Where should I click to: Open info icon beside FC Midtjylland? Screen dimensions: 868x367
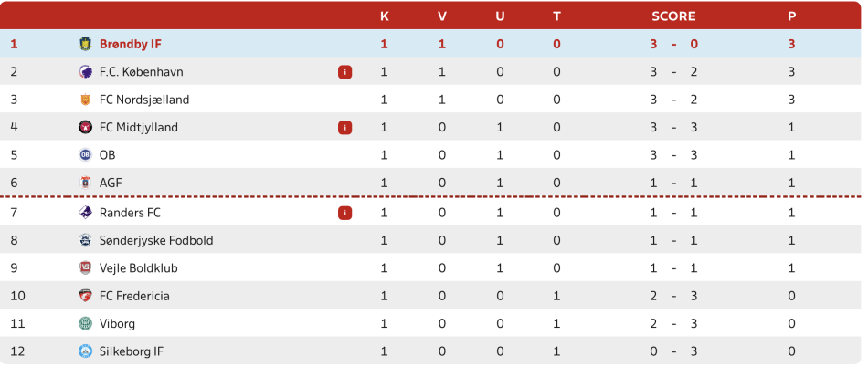tap(344, 128)
